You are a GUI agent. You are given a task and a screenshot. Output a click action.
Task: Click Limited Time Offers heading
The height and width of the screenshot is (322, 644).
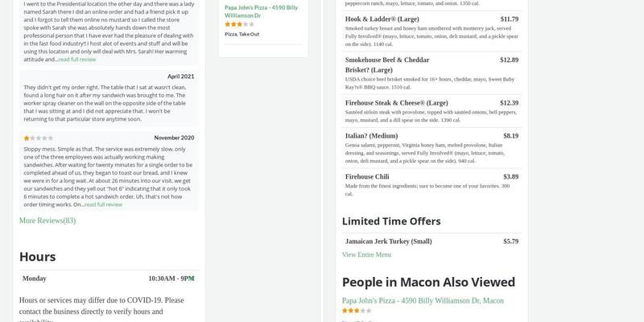coord(391,221)
